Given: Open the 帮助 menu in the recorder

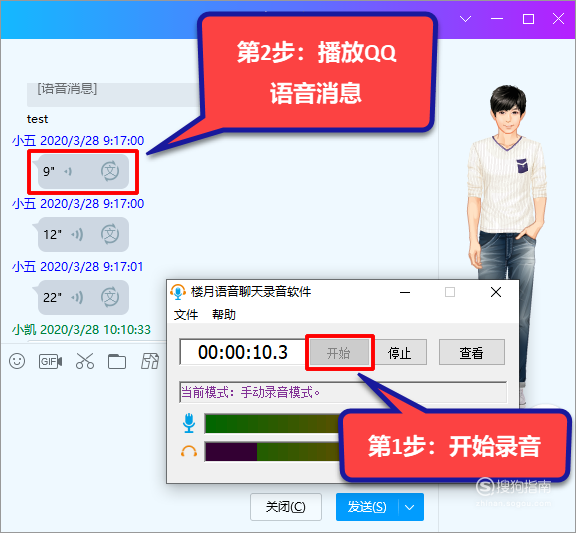Looking at the screenshot, I should pos(224,315).
